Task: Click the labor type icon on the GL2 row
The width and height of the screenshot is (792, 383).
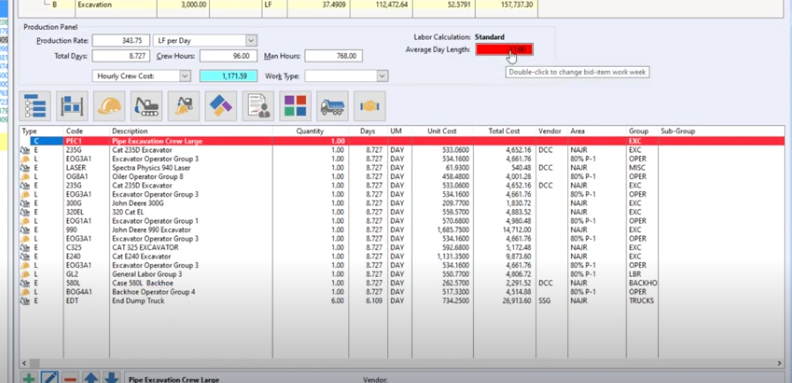Action: coord(25,274)
